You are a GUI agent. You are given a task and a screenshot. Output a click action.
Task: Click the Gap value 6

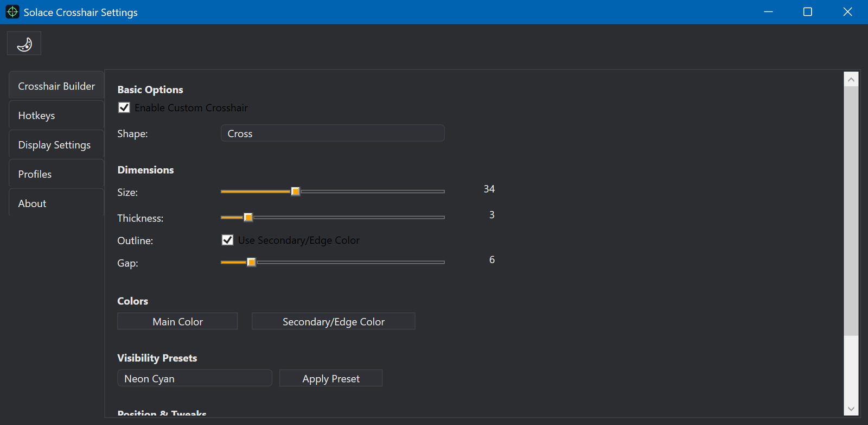[x=492, y=260]
